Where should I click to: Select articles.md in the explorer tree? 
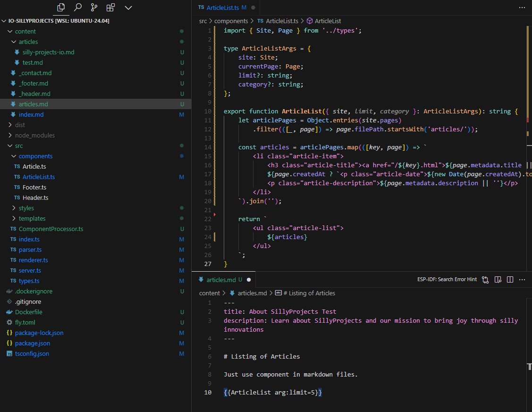[x=96, y=104]
